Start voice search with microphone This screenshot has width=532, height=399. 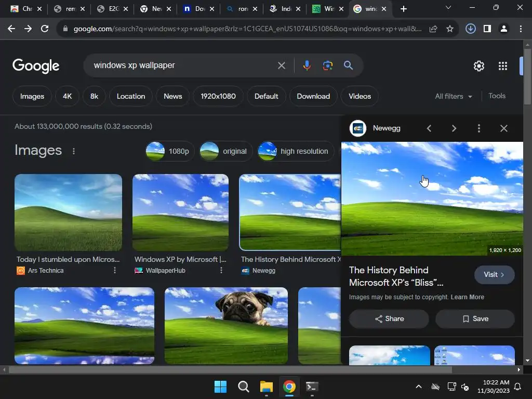(307, 65)
